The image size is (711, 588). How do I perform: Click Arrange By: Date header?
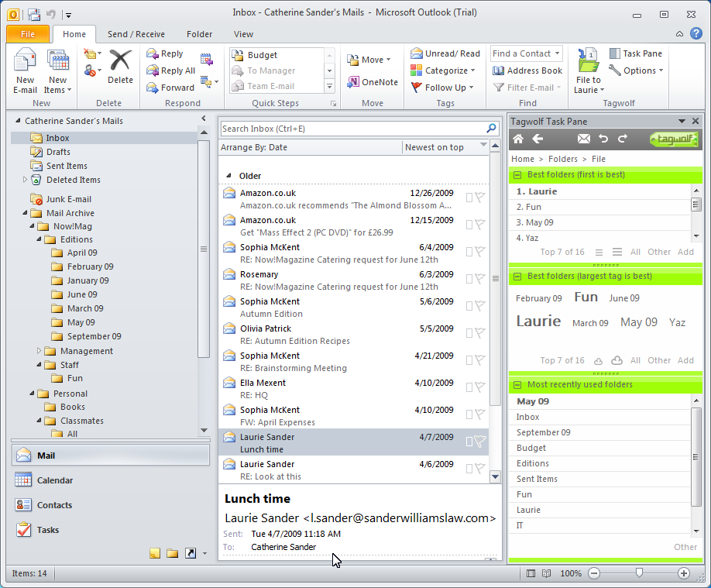point(310,147)
